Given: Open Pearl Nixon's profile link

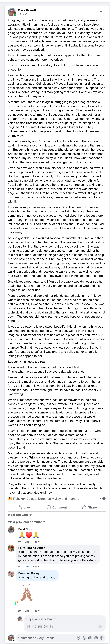Looking at the screenshot, I should pos(26,529).
